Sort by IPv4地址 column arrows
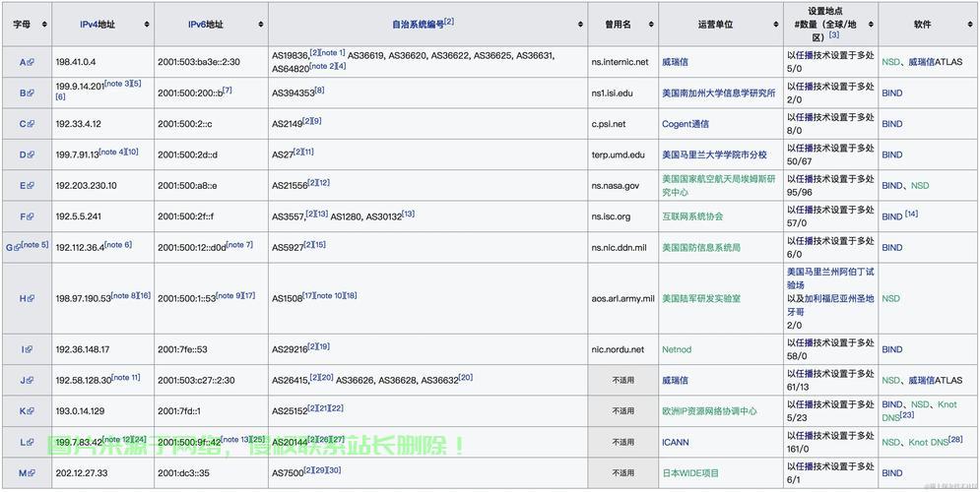This screenshot has width=980, height=492. (x=146, y=25)
